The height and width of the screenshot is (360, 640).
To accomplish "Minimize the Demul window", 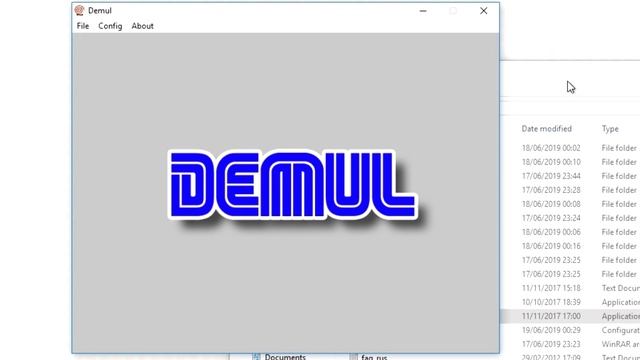I will pyautogui.click(x=423, y=11).
